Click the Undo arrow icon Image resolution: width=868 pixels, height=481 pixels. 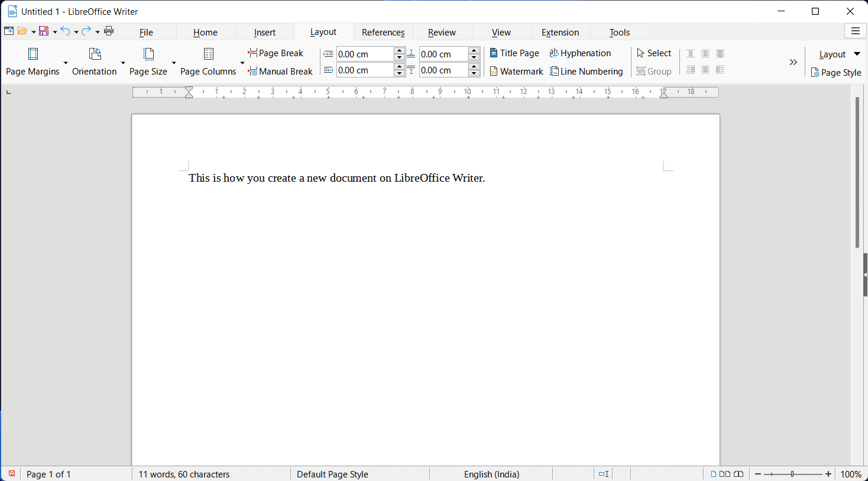coord(65,31)
